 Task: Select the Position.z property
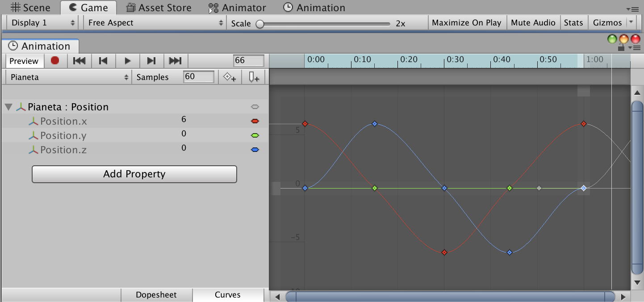[x=134, y=150]
